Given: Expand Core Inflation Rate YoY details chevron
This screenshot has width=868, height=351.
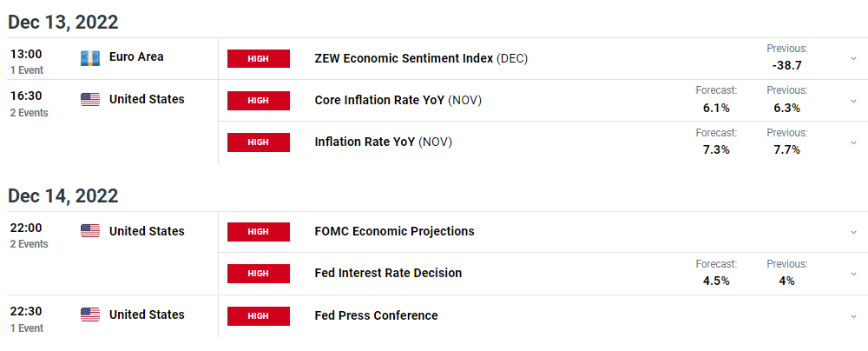Looking at the screenshot, I should tap(853, 101).
